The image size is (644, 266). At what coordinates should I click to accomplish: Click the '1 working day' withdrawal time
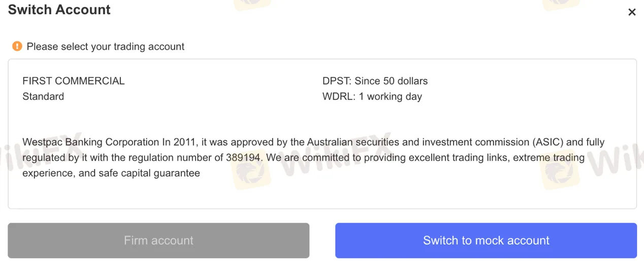[x=391, y=97]
